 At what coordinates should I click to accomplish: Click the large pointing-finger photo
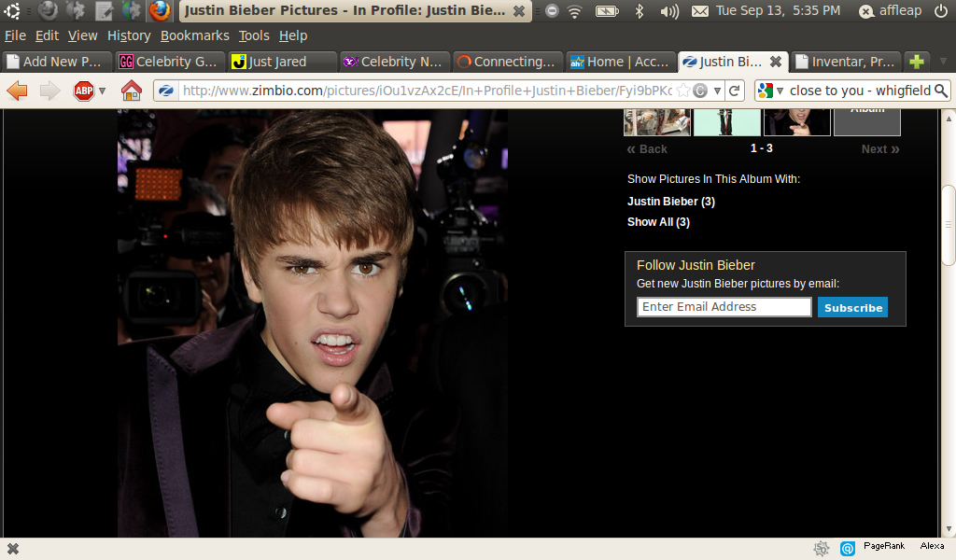[x=313, y=323]
